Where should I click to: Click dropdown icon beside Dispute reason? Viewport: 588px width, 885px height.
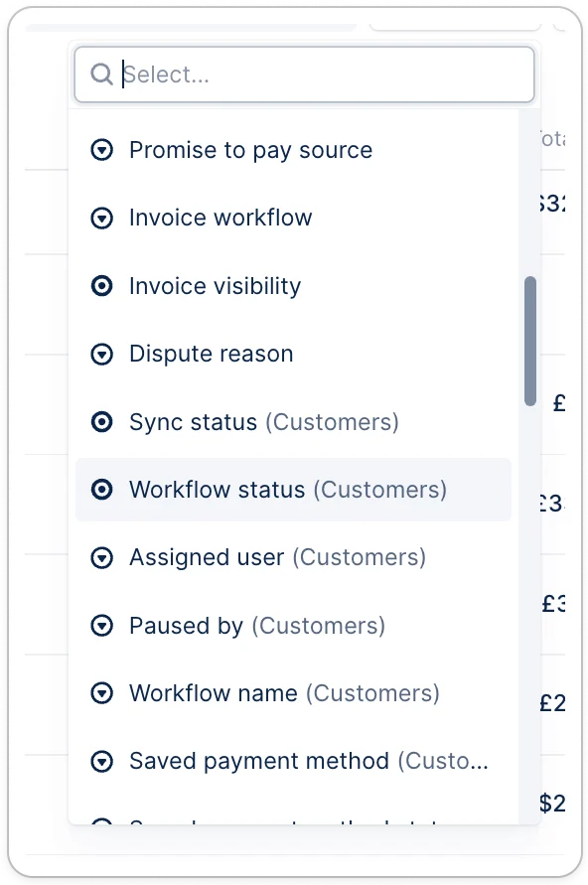pyautogui.click(x=101, y=354)
